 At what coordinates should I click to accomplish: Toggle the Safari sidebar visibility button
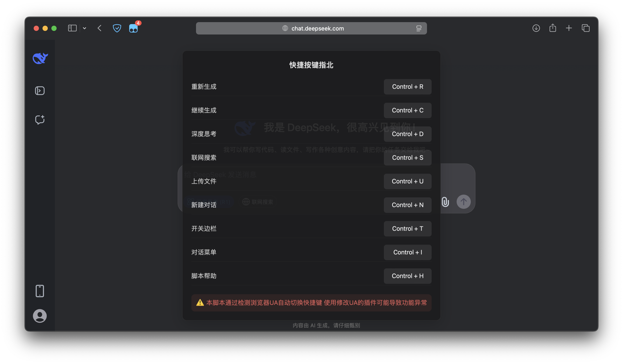click(x=72, y=28)
